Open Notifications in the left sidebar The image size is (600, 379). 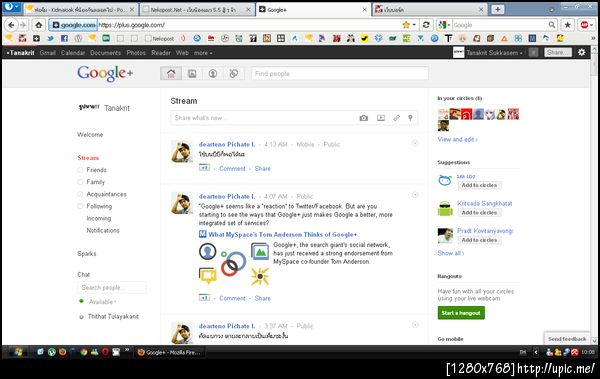[103, 230]
